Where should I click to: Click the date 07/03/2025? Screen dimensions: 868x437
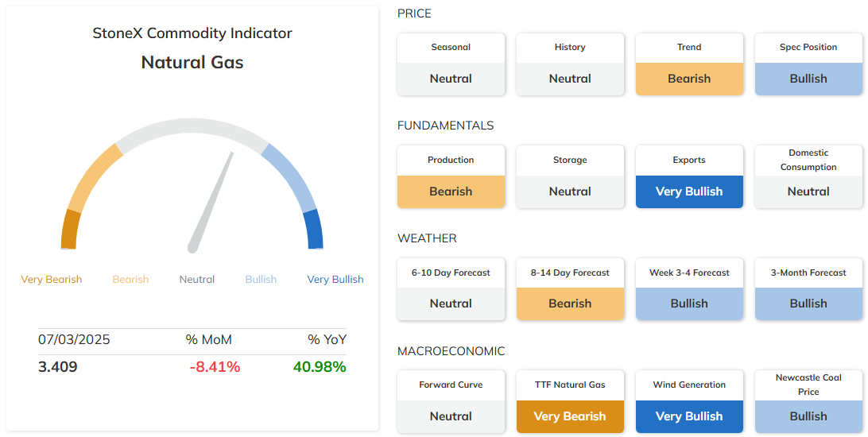(74, 339)
